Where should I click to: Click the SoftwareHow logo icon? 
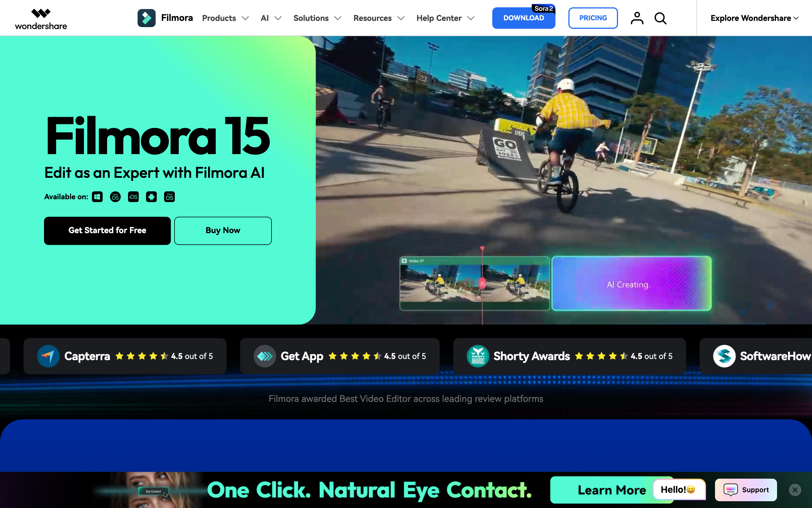(x=724, y=356)
